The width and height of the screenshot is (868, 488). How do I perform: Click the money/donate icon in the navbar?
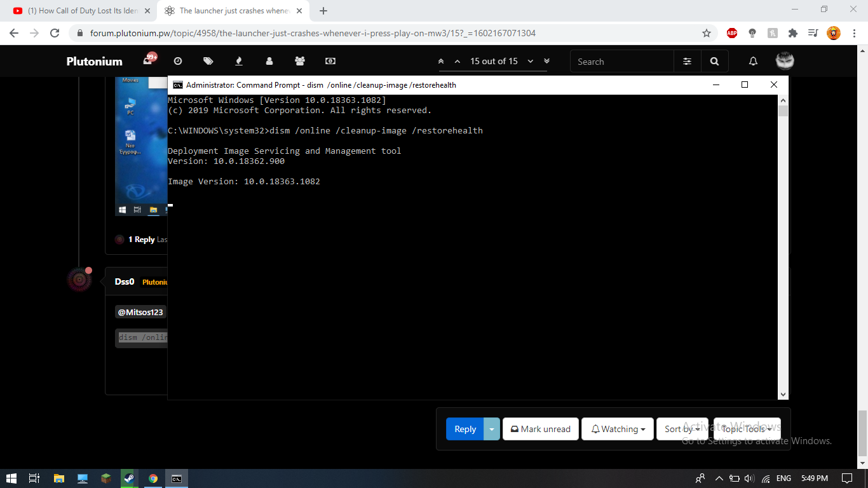point(330,61)
